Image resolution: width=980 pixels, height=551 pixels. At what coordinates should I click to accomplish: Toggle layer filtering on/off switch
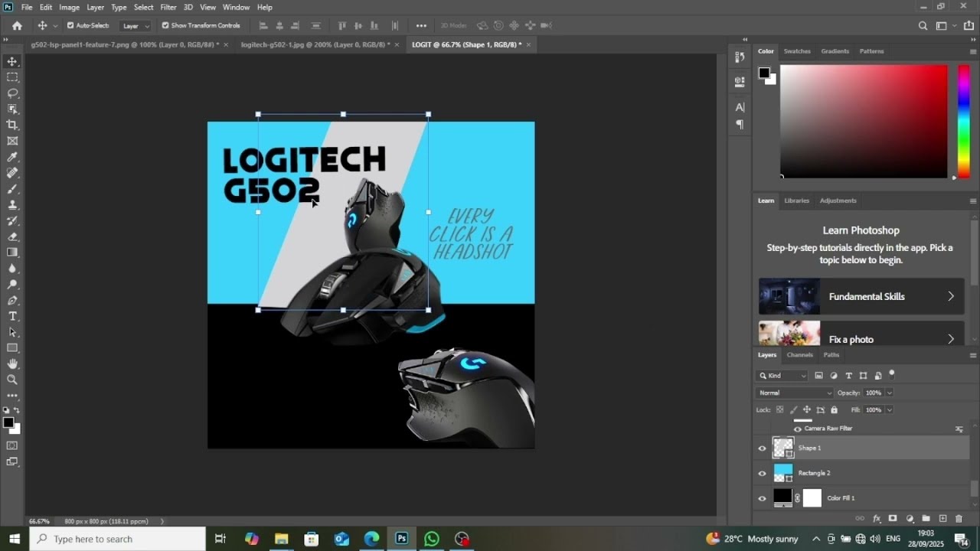pos(892,375)
